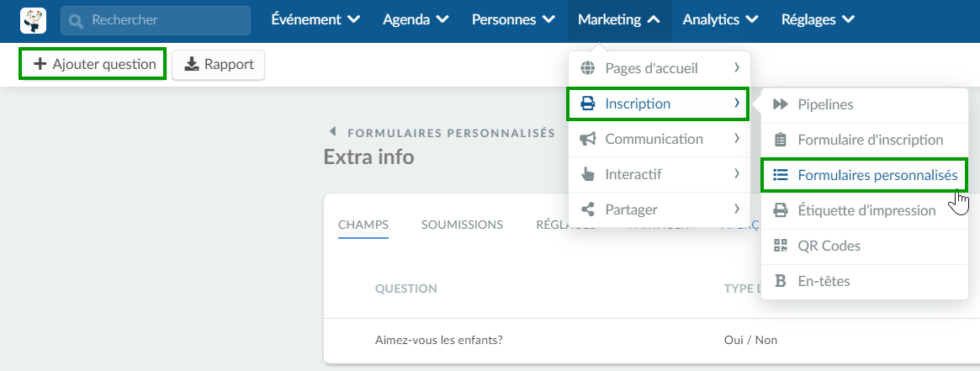The image size is (980, 371).
Task: Click the share icon beside Partager
Action: point(587,209)
